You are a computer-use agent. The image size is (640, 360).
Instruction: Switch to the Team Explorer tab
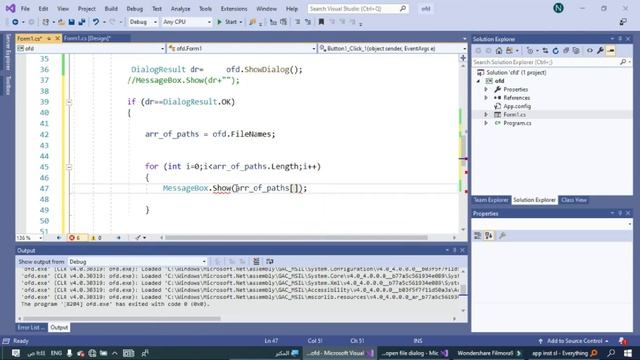click(491, 200)
